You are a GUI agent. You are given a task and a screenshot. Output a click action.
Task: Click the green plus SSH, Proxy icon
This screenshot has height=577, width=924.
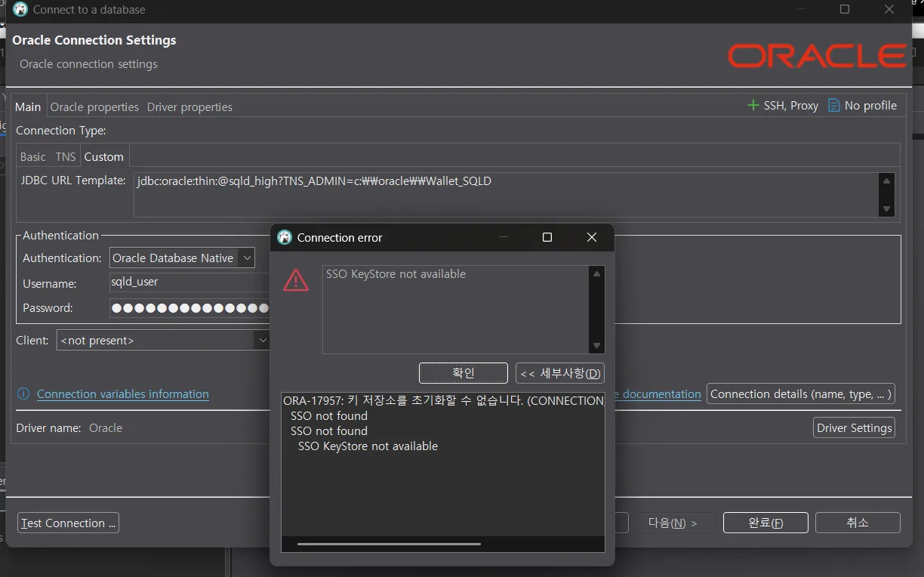pos(753,106)
